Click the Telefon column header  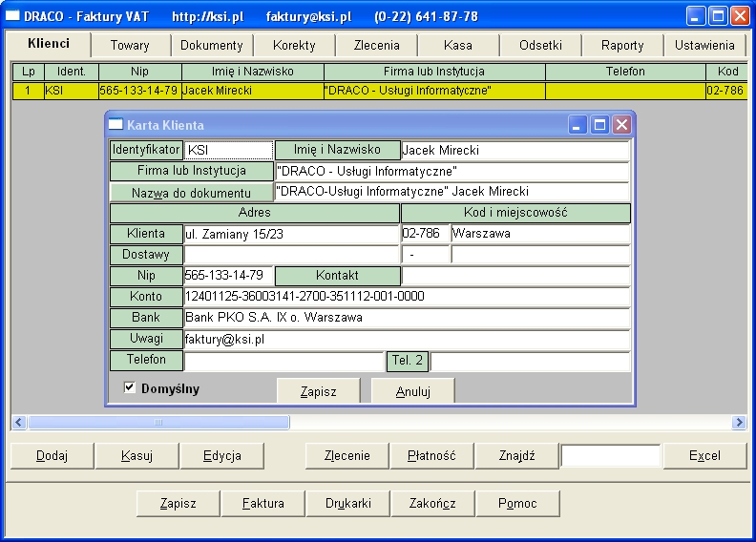pyautogui.click(x=625, y=72)
